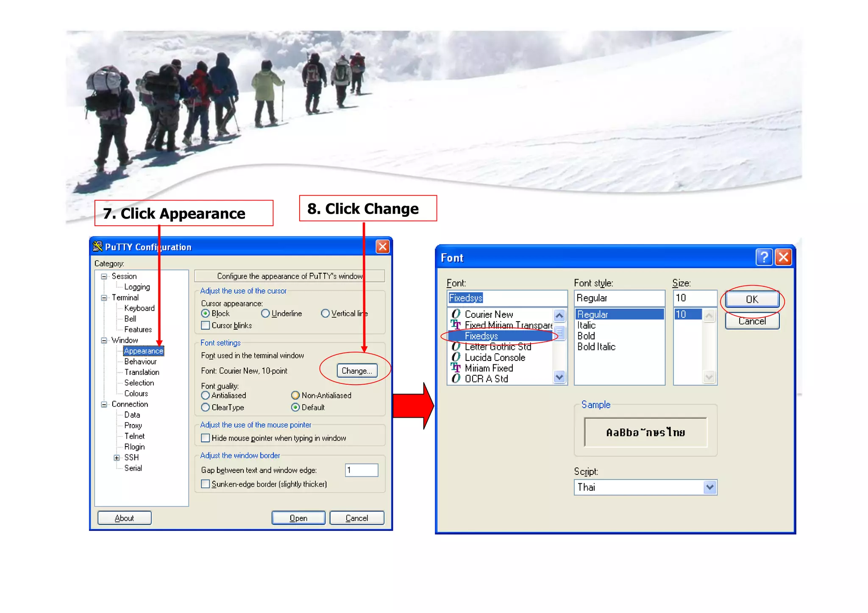Collapse the Window tree node
The height and width of the screenshot is (613, 868).
(x=104, y=340)
